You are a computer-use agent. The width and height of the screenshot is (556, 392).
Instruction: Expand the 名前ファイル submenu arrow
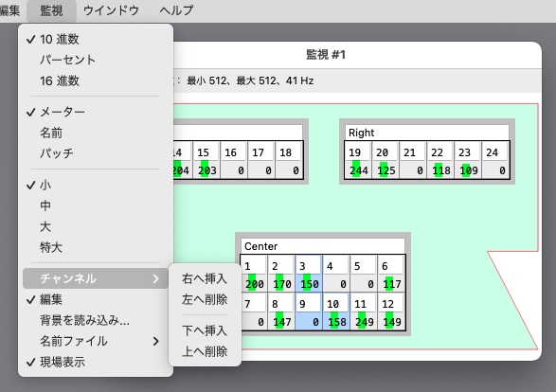156,341
